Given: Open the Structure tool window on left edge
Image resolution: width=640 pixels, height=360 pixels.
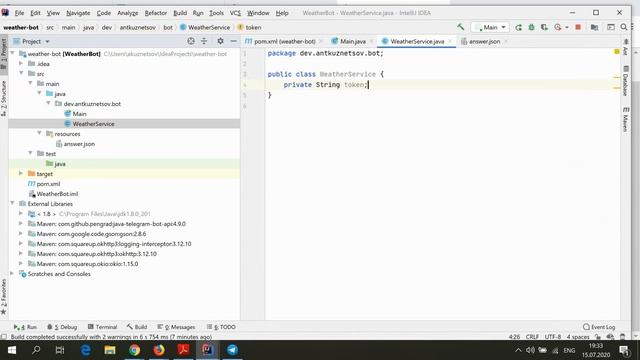Looking at the screenshot, I should 4,99.
